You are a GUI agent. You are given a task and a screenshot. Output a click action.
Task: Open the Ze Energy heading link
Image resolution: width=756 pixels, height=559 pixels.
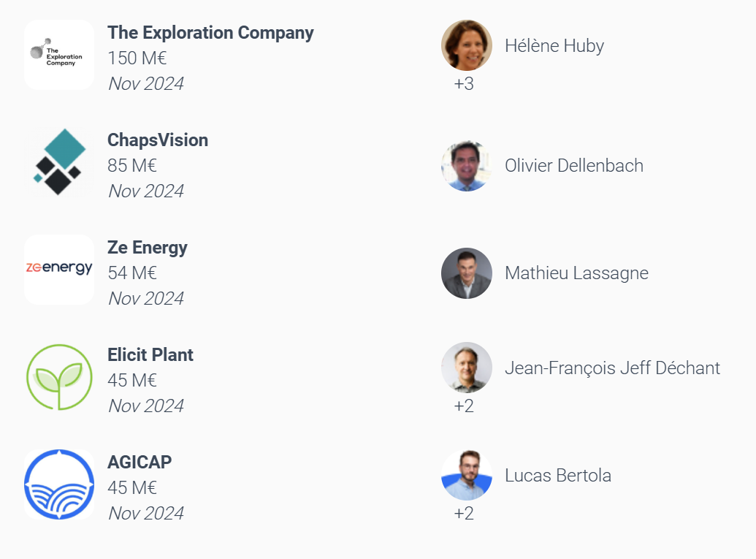pyautogui.click(x=147, y=248)
